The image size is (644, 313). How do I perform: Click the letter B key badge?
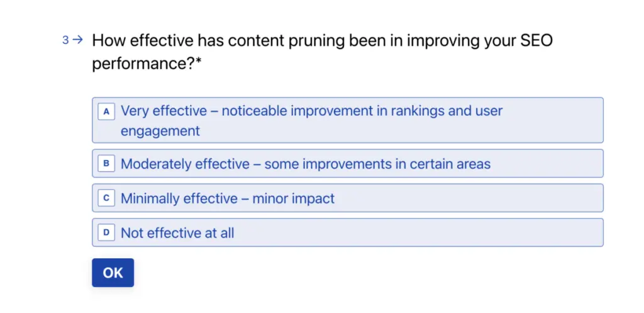point(106,164)
